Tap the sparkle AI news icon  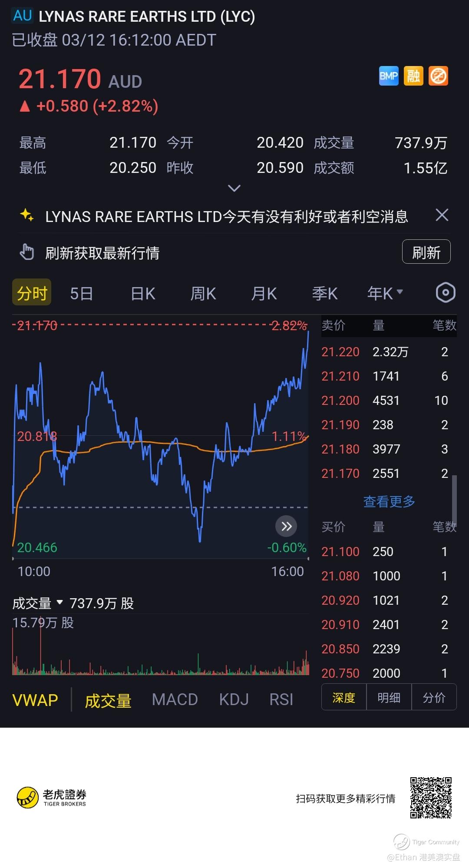[27, 215]
